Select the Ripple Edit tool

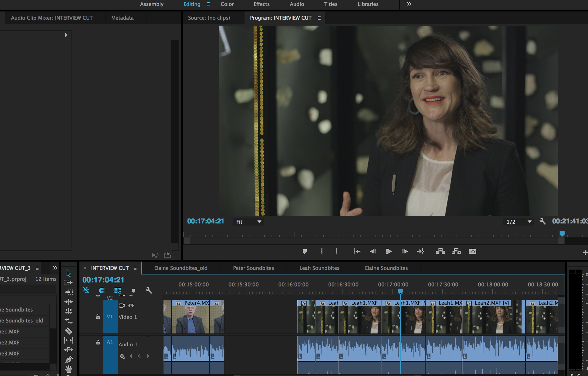click(69, 302)
